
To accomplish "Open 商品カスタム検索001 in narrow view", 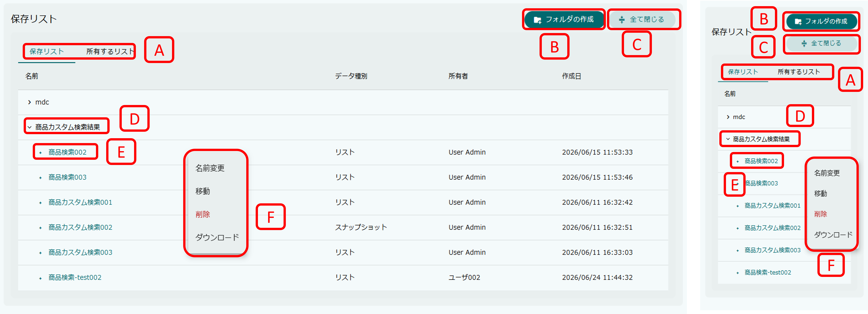I will point(773,205).
